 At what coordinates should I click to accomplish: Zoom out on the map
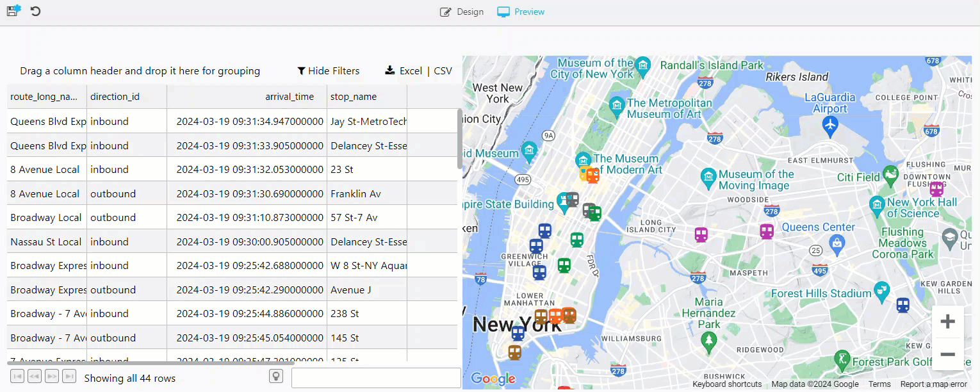click(947, 354)
